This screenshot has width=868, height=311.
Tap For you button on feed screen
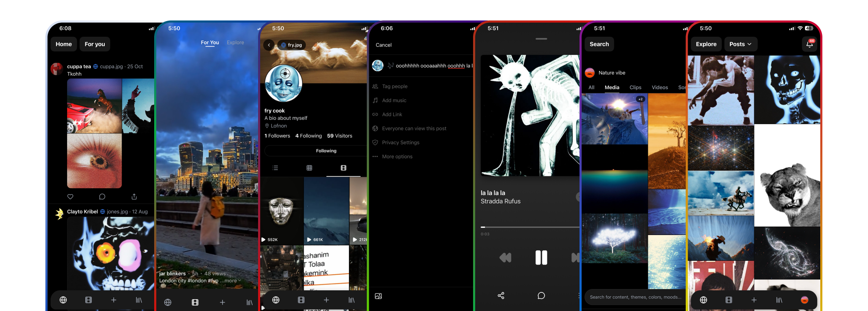[x=95, y=44]
